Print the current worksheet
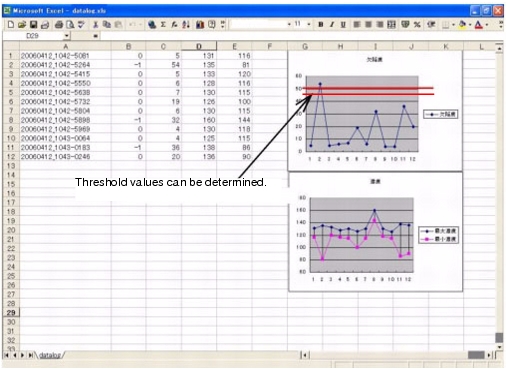 click(x=59, y=24)
